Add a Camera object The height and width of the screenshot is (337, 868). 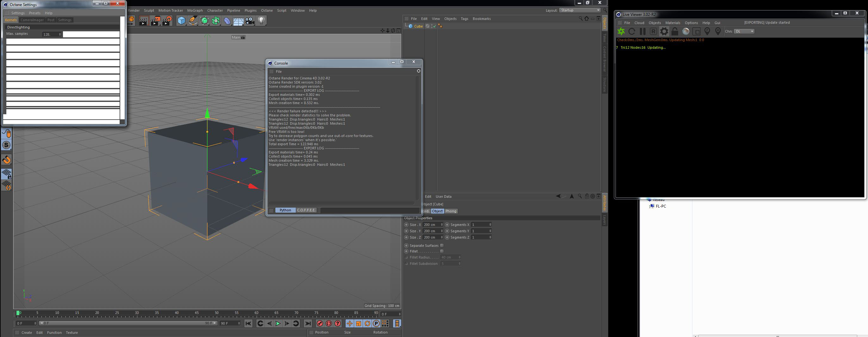pyautogui.click(x=250, y=21)
